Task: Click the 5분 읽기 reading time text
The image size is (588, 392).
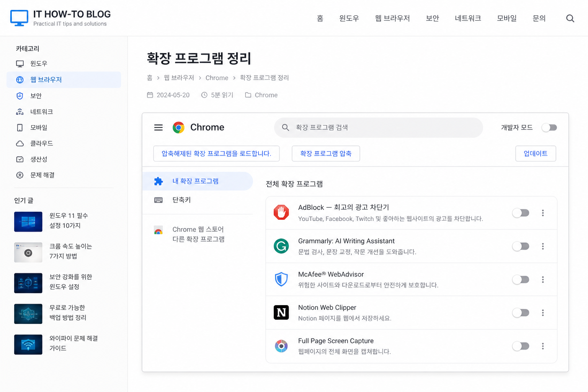Action: 222,95
